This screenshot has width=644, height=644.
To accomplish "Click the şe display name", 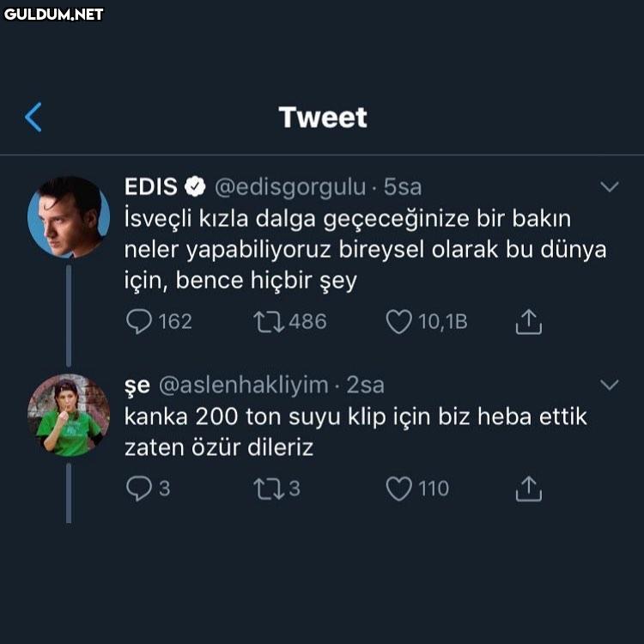I will coord(137,385).
